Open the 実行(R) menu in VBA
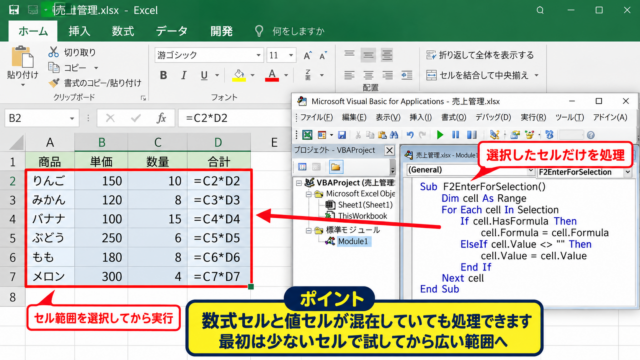Screen dimensions: 640x360 533,118
